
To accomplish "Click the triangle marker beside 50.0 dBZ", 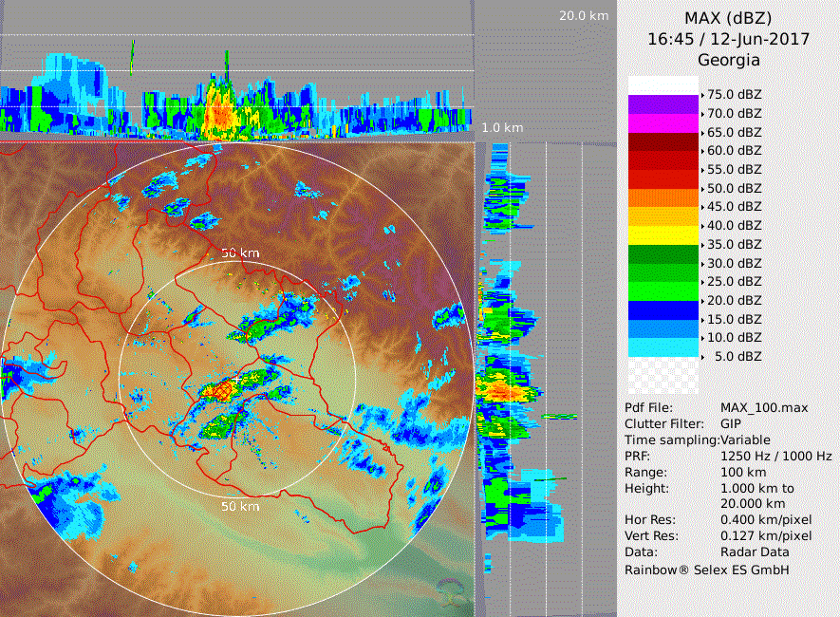I will [702, 189].
